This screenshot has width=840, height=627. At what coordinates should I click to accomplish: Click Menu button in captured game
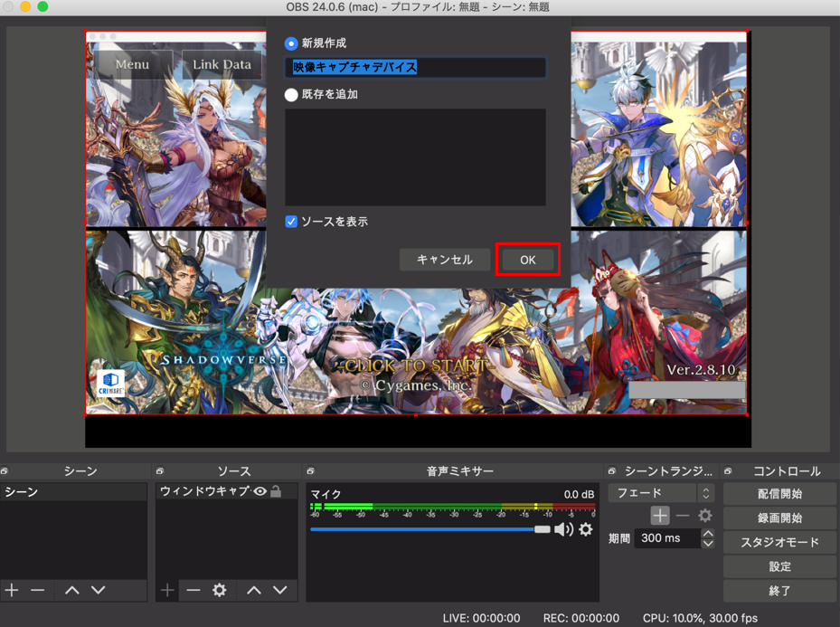pyautogui.click(x=132, y=64)
